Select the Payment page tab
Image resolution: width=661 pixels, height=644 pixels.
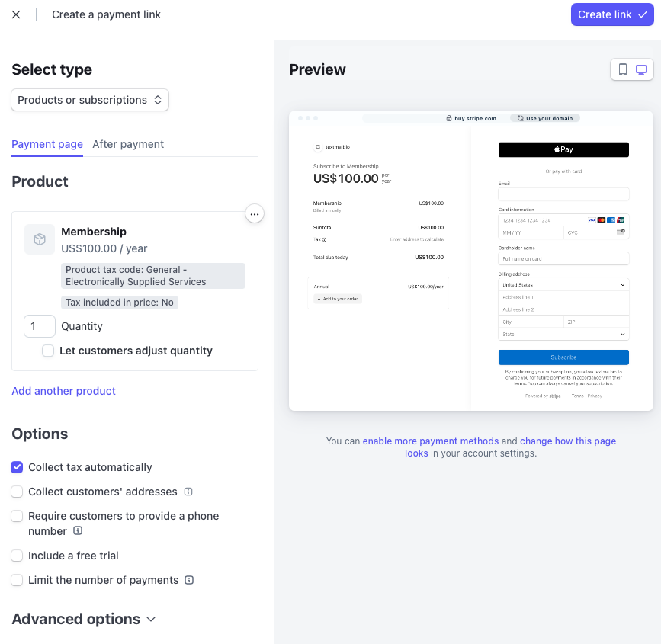[x=47, y=144]
